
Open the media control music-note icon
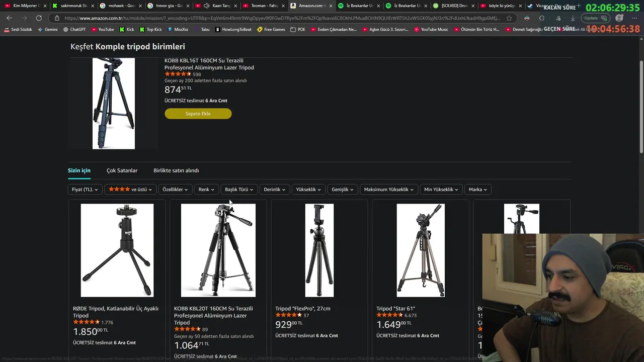tap(558, 18)
